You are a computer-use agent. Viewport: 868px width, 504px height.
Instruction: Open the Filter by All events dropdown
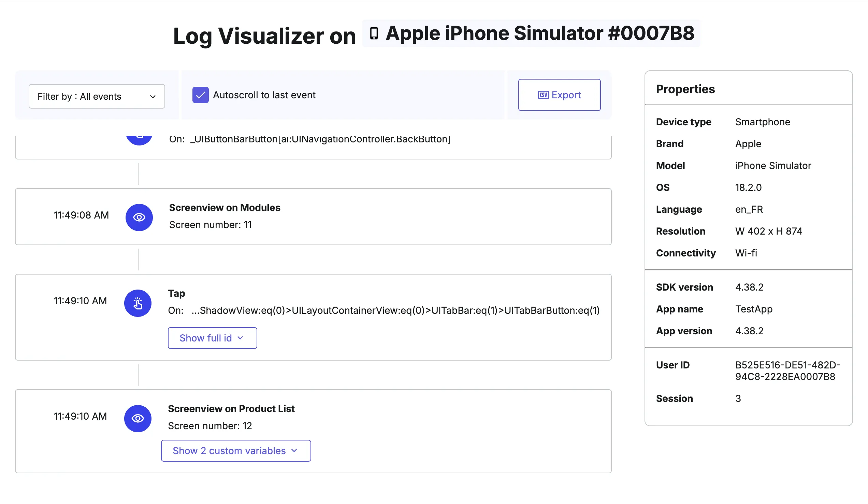point(97,96)
